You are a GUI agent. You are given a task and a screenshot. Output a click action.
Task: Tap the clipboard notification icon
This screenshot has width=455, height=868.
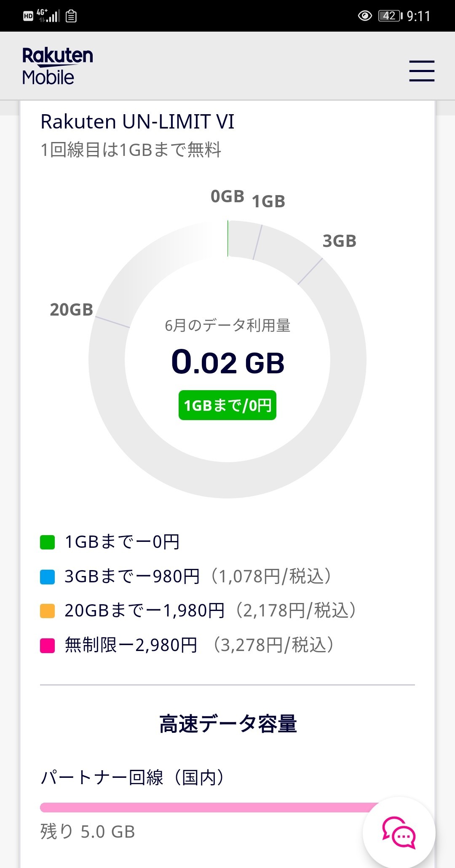point(71,16)
